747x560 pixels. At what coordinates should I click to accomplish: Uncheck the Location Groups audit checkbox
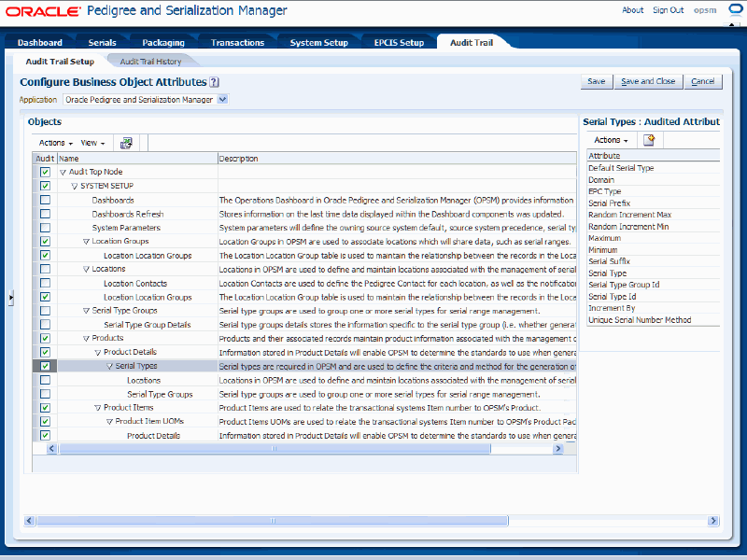click(x=45, y=242)
